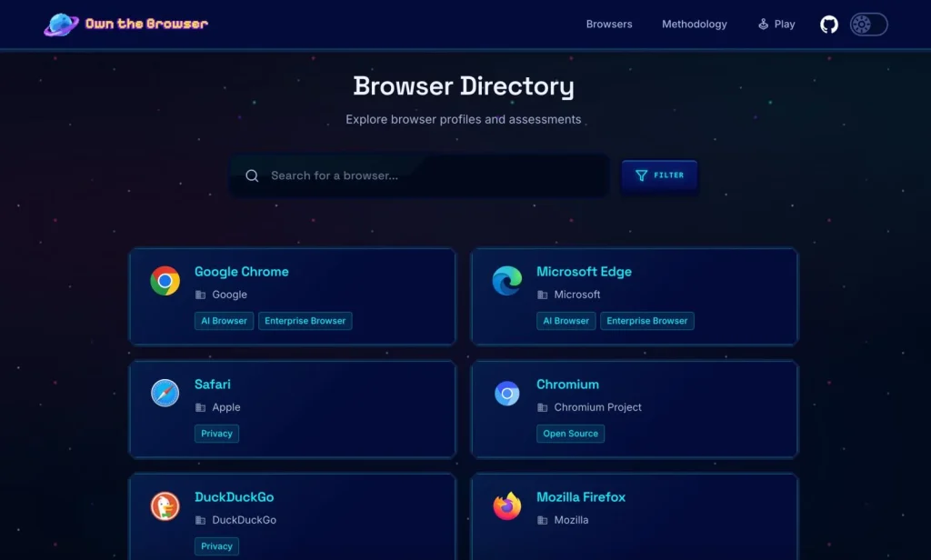Viewport: 931px width, 560px height.
Task: Click the Own the Browser site title
Action: tap(146, 24)
